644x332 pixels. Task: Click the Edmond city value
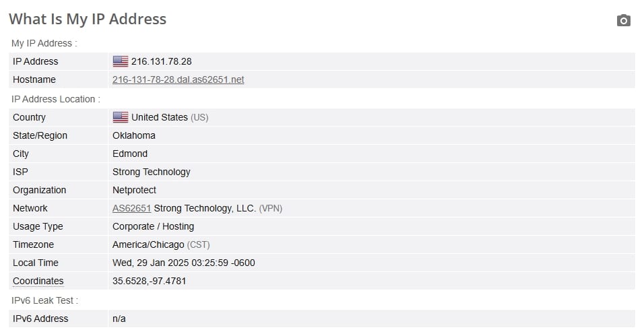point(130,154)
